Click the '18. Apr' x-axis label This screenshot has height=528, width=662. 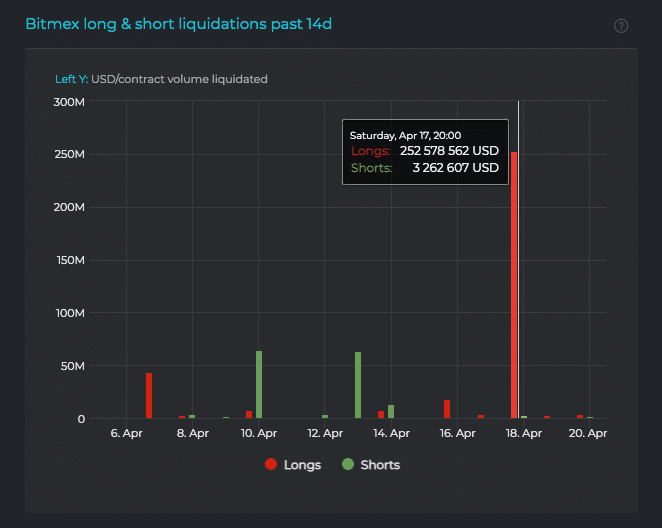[524, 433]
